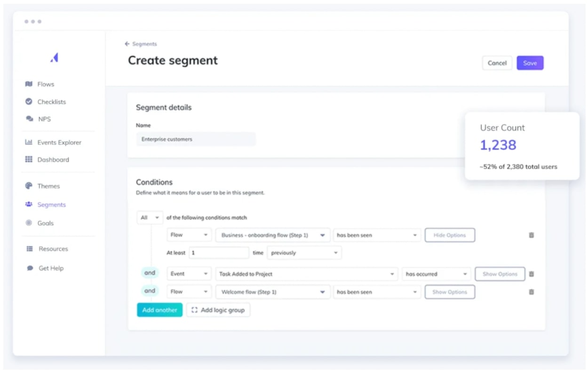Click the Appcues logo icon
The width and height of the screenshot is (588, 372).
[54, 57]
